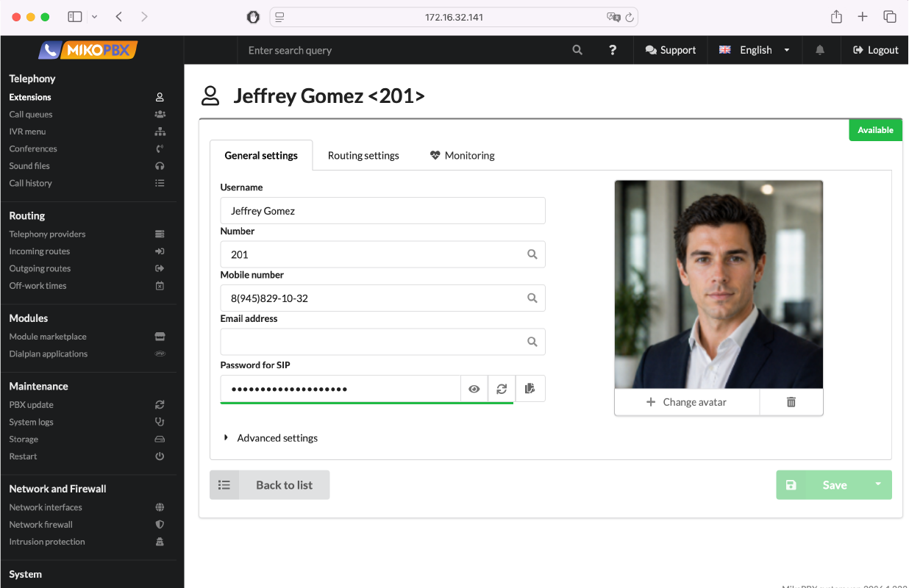Click the Available status label
The width and height of the screenshot is (909, 588).
click(x=875, y=130)
